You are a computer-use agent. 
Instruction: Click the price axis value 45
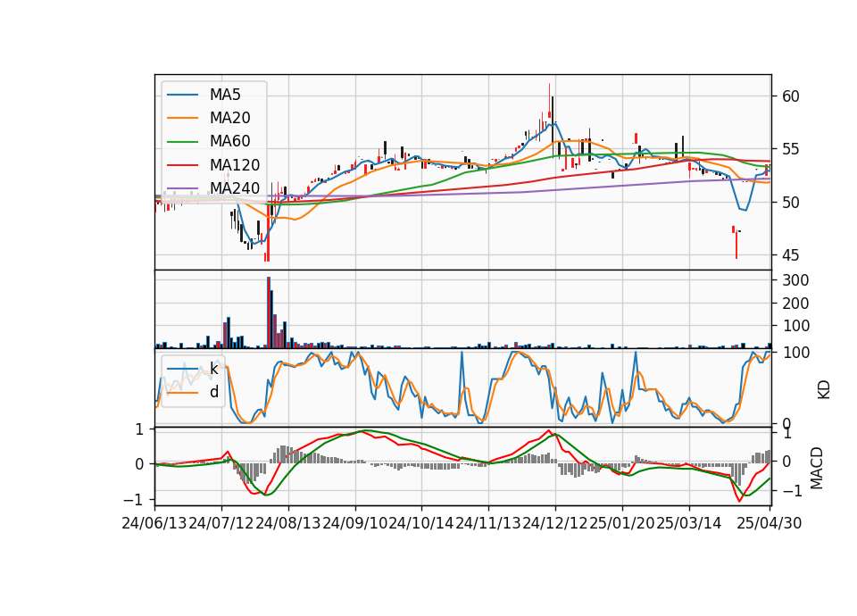(x=791, y=255)
